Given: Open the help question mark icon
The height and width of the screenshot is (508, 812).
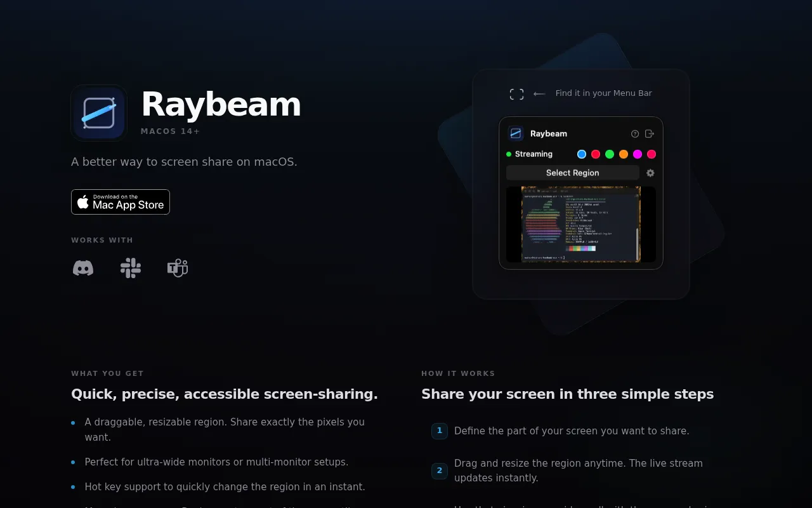Looking at the screenshot, I should [635, 134].
